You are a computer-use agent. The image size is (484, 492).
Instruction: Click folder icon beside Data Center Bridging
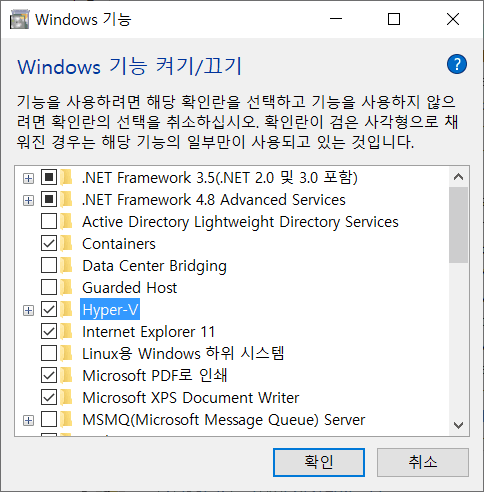tap(67, 266)
